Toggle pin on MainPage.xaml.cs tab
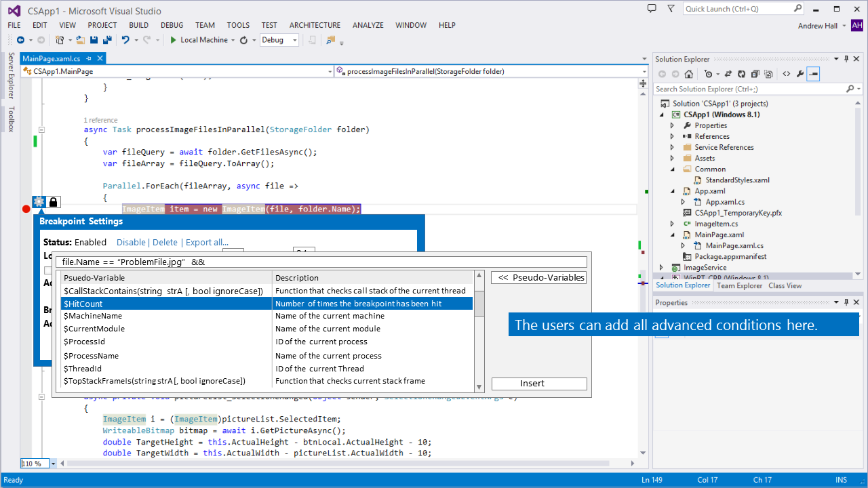Screen dimensions: 868x488 click(89, 59)
